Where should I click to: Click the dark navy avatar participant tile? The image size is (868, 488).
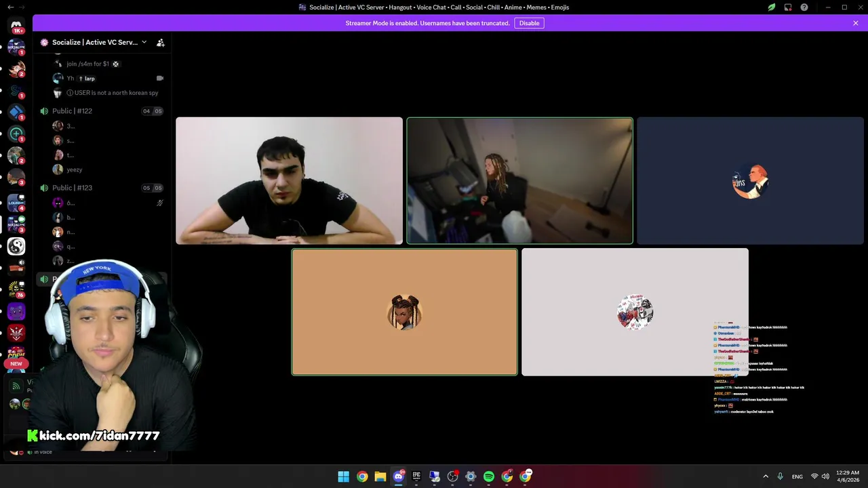tap(750, 181)
